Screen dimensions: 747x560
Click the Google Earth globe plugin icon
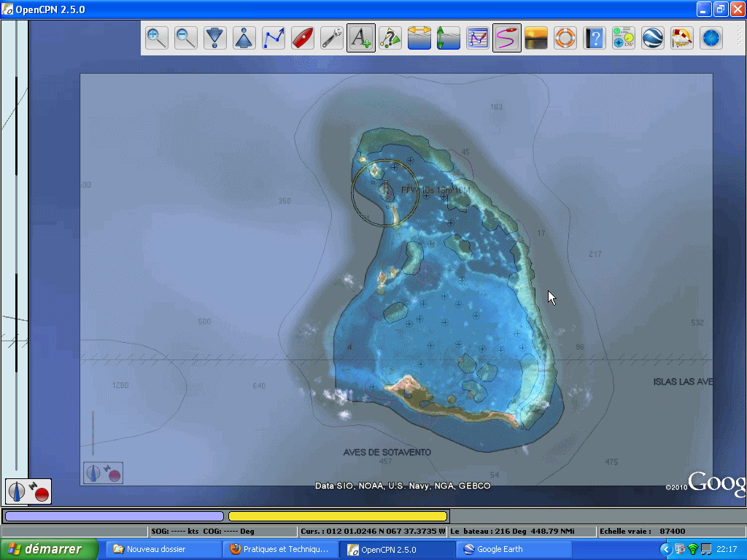pos(653,37)
